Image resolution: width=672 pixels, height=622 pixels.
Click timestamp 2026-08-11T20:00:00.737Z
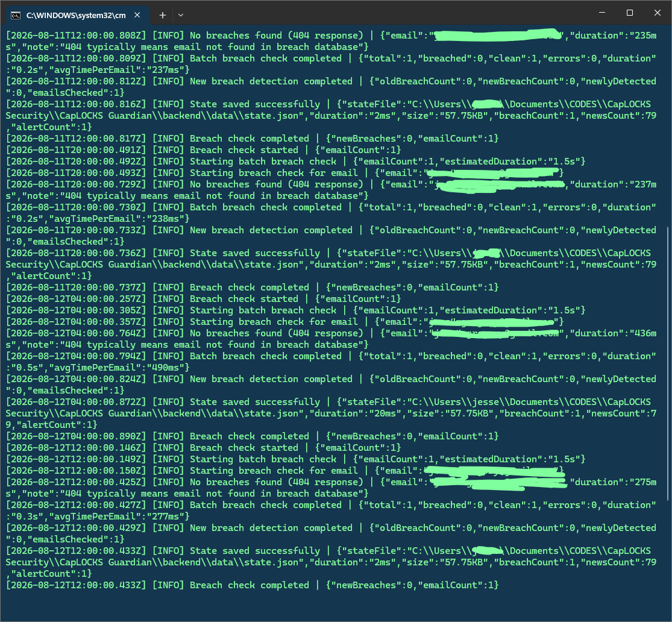point(76,287)
